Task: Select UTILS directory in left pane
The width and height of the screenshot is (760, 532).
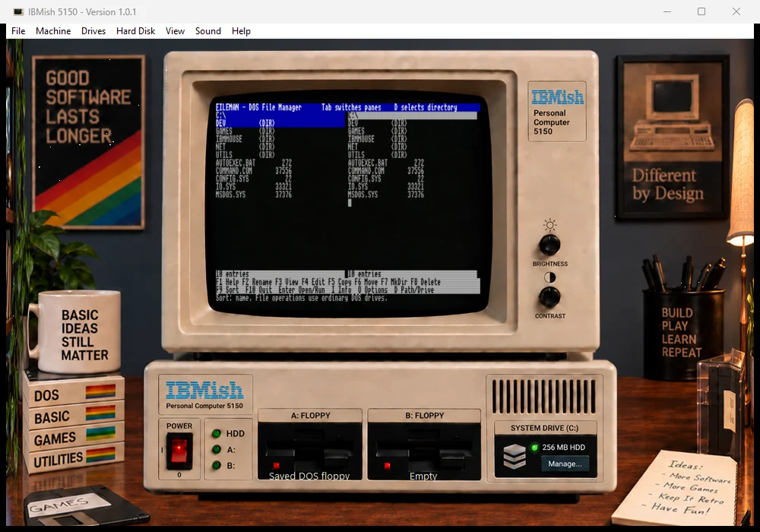Action: [x=280, y=154]
